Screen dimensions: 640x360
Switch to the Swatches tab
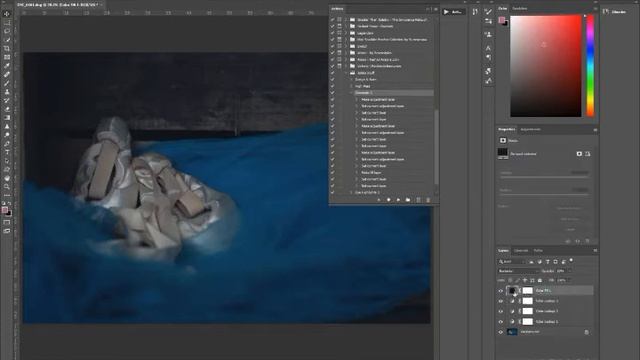(520, 9)
